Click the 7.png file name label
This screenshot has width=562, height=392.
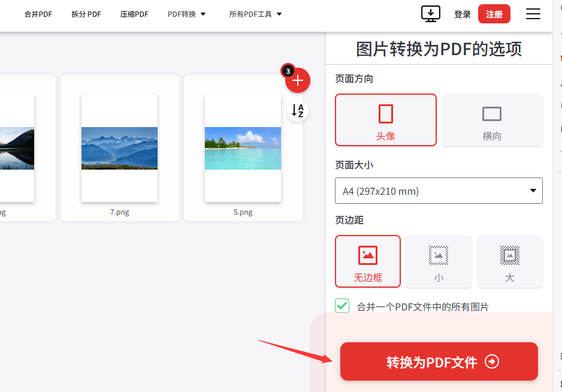[x=119, y=212]
